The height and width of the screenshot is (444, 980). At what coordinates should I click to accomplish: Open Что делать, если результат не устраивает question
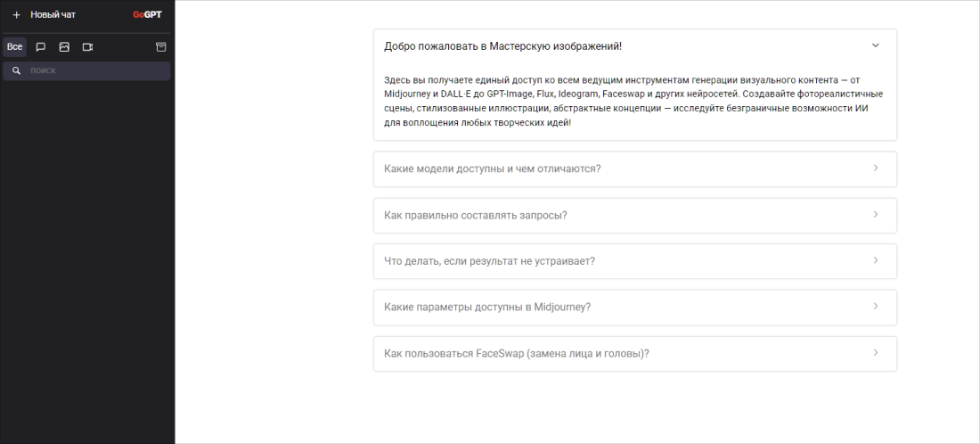(489, 261)
